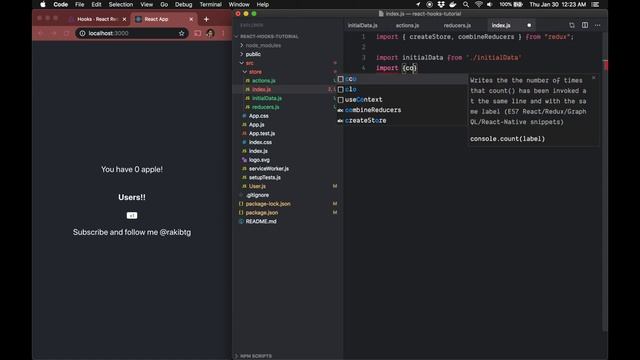Switch to initialData.js editor tab
The image size is (640, 360).
tap(362, 25)
